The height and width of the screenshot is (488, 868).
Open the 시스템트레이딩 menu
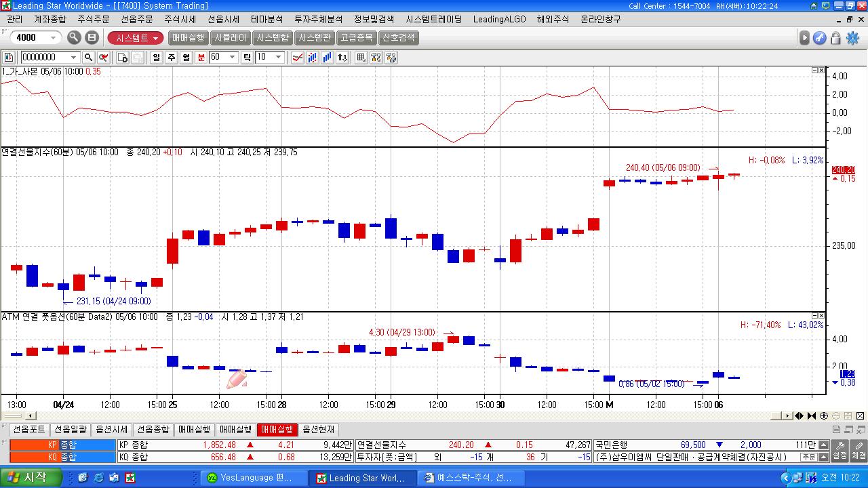tap(433, 19)
